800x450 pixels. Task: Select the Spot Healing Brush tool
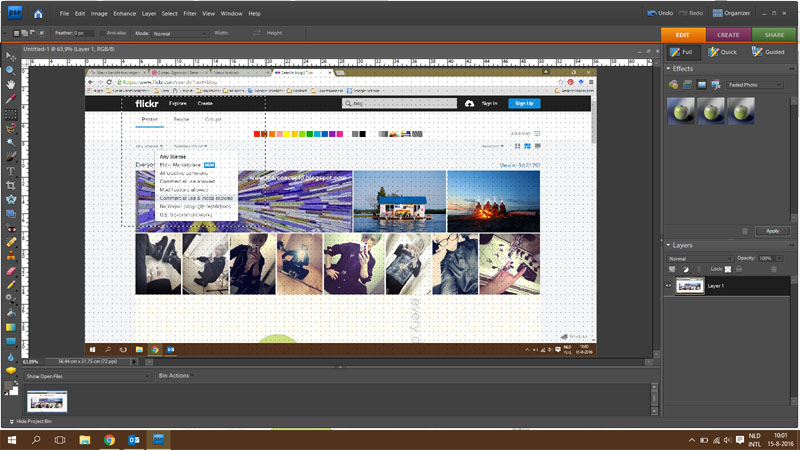(11, 243)
